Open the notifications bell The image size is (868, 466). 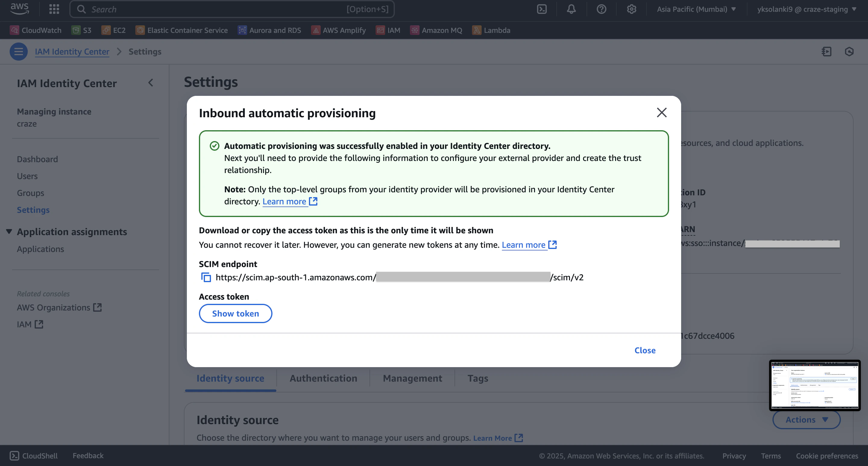pyautogui.click(x=571, y=9)
